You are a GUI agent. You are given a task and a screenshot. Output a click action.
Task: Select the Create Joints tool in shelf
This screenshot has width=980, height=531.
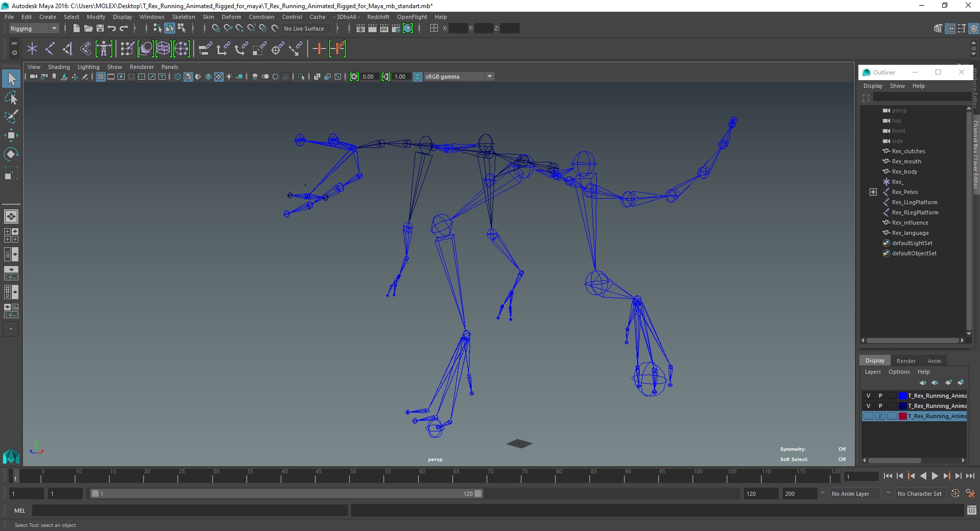[50, 49]
